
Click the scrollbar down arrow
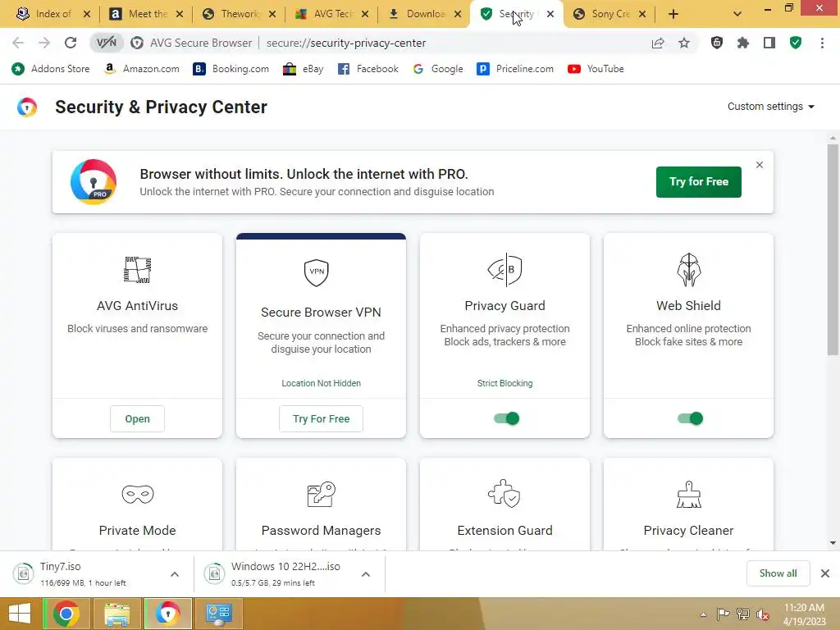tap(833, 543)
